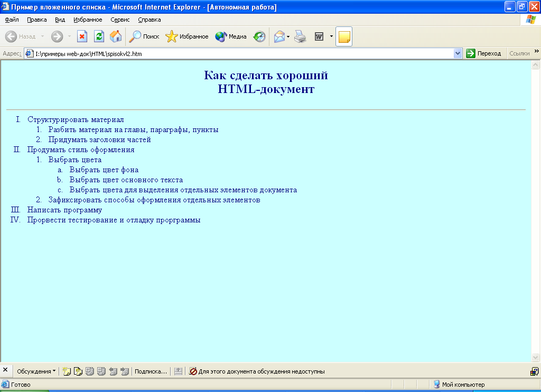Click the show discussion pane icon

tap(178, 371)
